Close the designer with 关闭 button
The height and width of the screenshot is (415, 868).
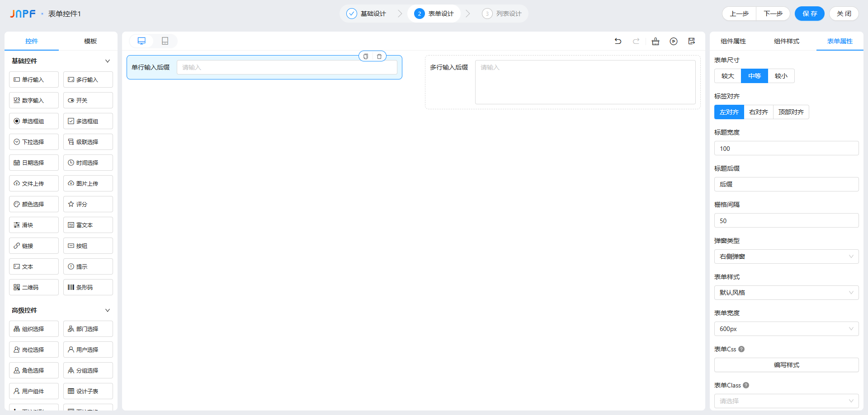844,14
